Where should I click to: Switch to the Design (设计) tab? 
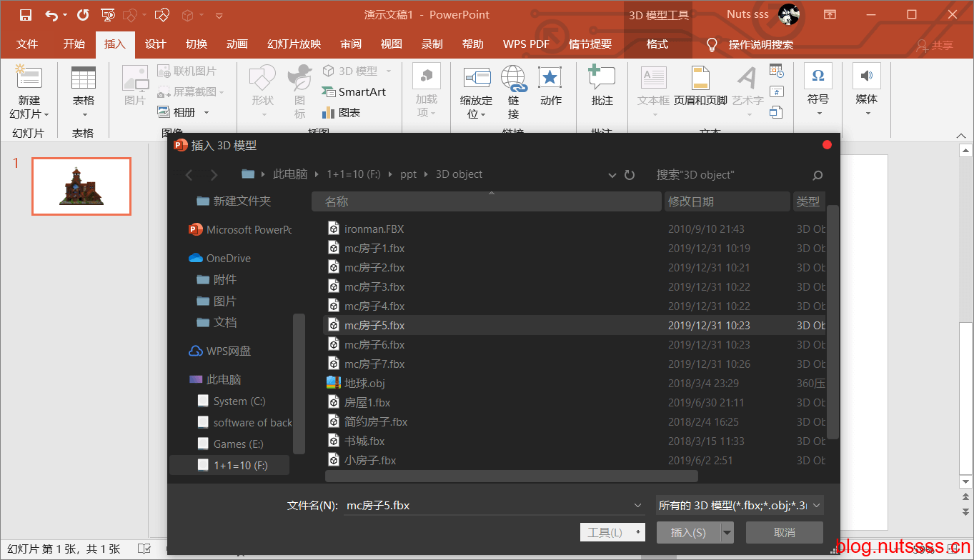(x=155, y=44)
